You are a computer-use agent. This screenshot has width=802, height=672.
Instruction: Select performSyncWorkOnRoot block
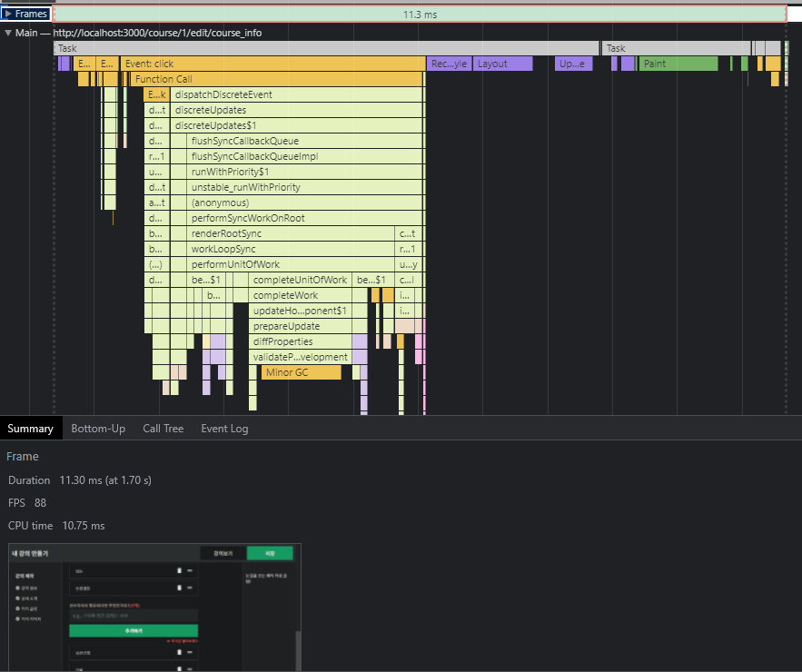pos(305,218)
